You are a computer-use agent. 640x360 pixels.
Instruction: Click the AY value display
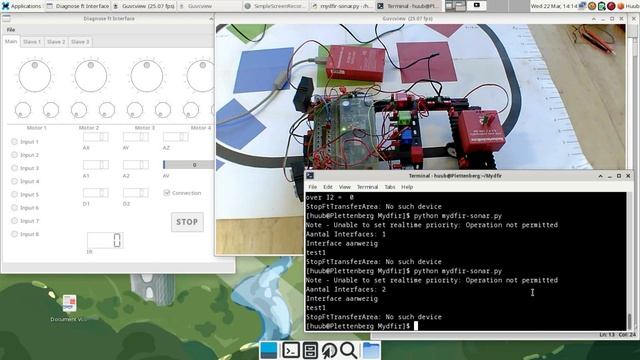click(136, 137)
